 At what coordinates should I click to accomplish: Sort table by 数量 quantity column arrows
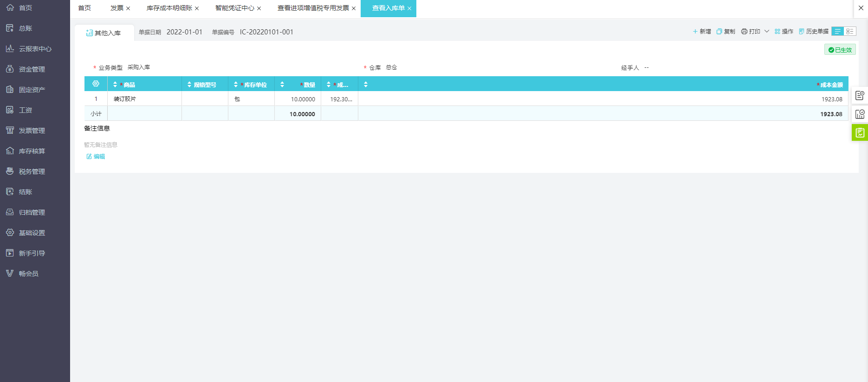point(282,85)
